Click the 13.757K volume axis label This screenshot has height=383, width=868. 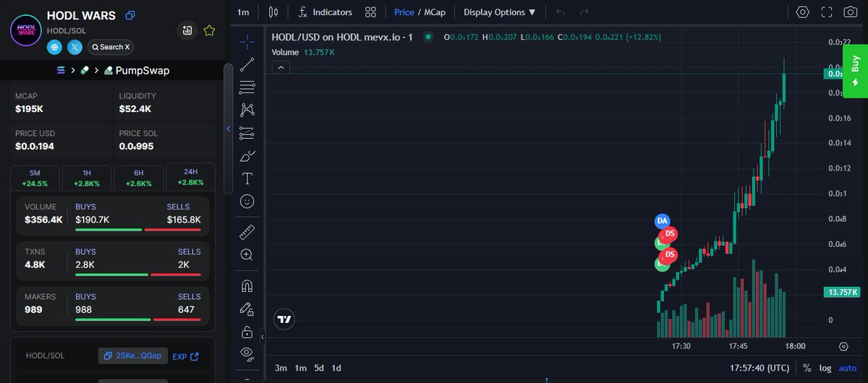(842, 292)
